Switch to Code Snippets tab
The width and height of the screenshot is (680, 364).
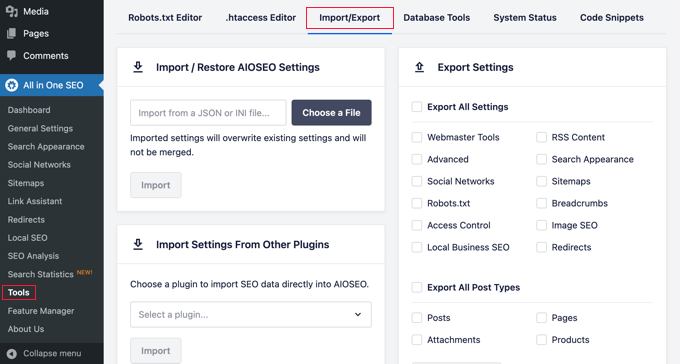pos(612,18)
